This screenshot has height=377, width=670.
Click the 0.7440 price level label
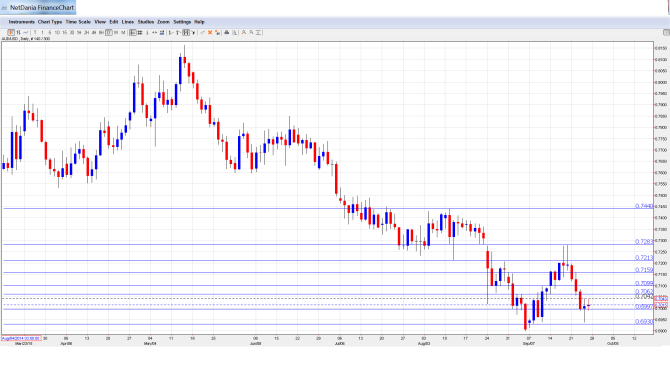pyautogui.click(x=644, y=206)
